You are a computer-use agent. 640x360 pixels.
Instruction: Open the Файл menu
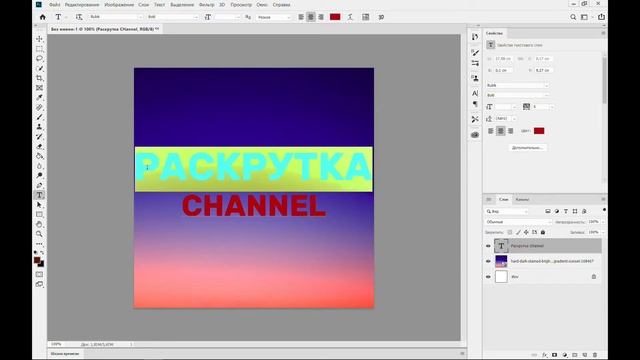pos(55,4)
